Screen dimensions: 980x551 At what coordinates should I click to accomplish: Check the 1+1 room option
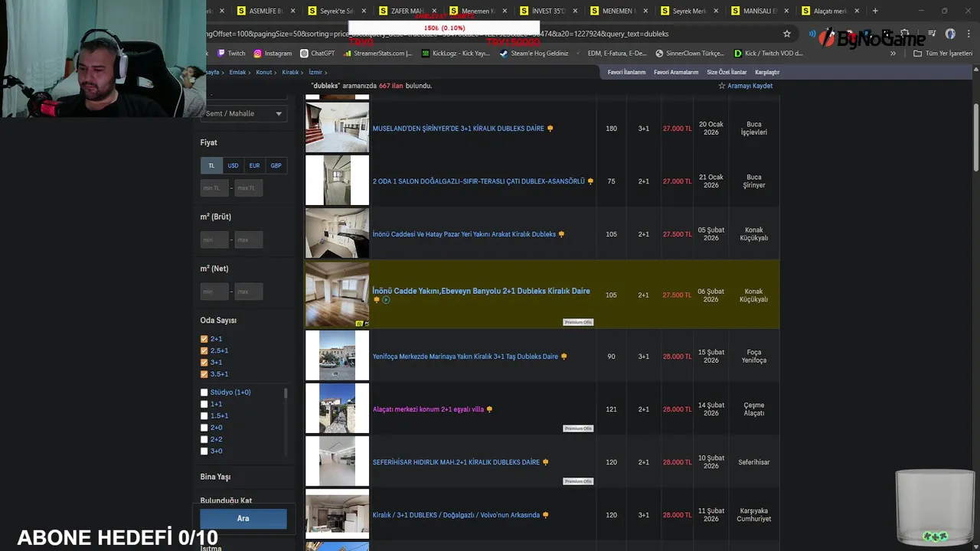tap(204, 404)
